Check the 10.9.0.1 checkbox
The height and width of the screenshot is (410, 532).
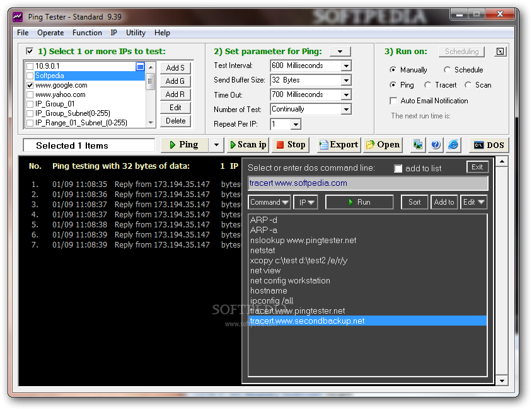30,66
